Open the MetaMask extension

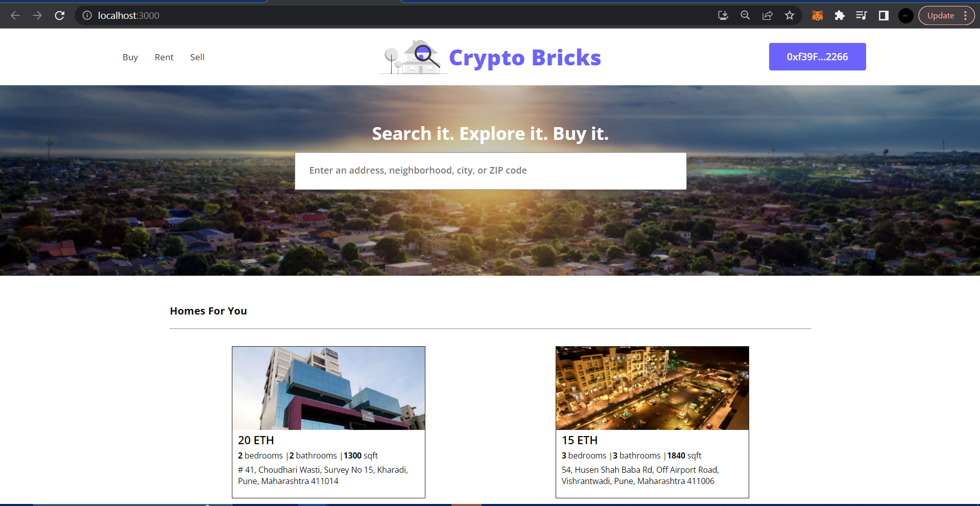click(x=818, y=15)
